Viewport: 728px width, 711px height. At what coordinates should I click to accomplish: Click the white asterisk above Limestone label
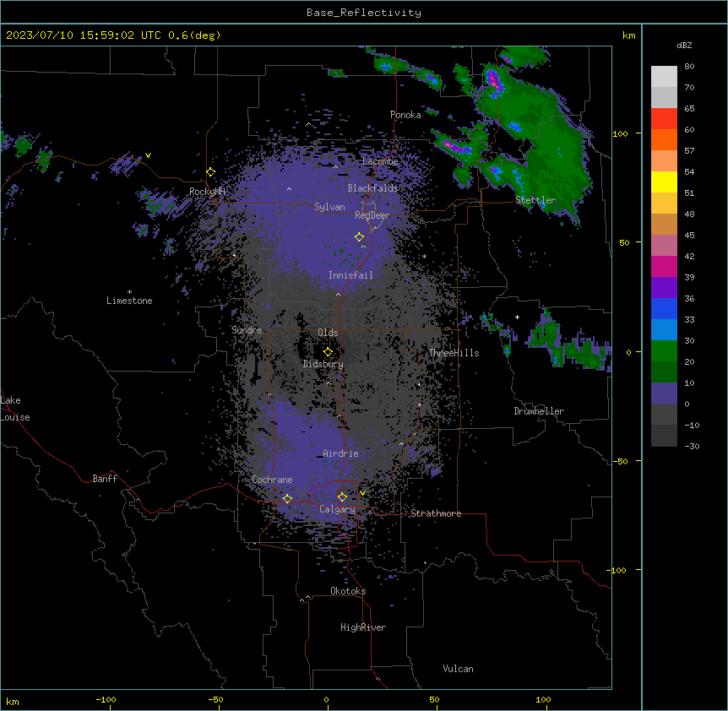(x=129, y=292)
